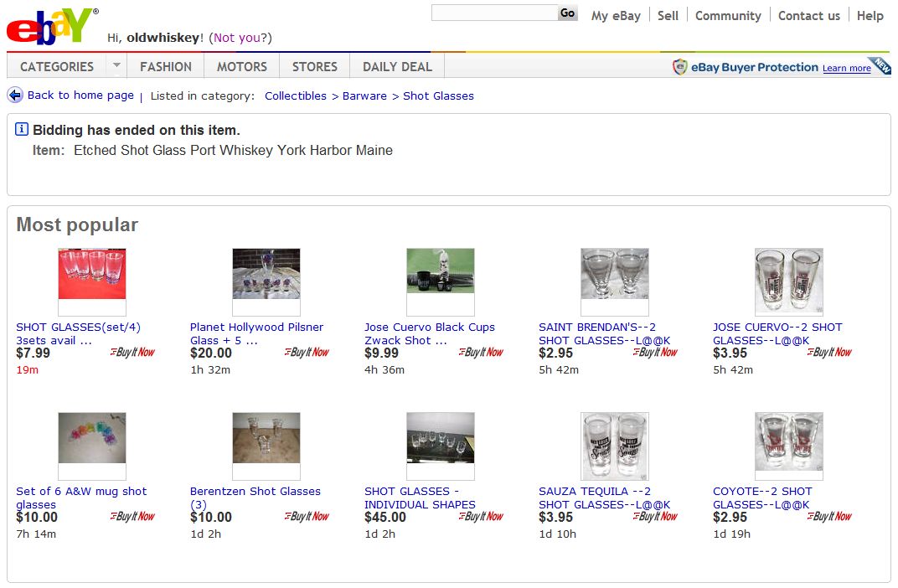Viewport: 898px width, 588px height.
Task: Click Buy It Now icon for $45.00 item
Action: (x=481, y=517)
